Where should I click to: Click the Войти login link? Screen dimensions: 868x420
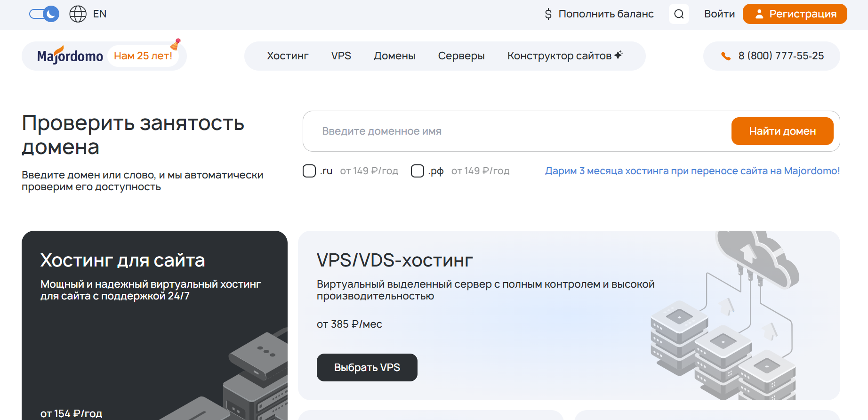coord(719,14)
